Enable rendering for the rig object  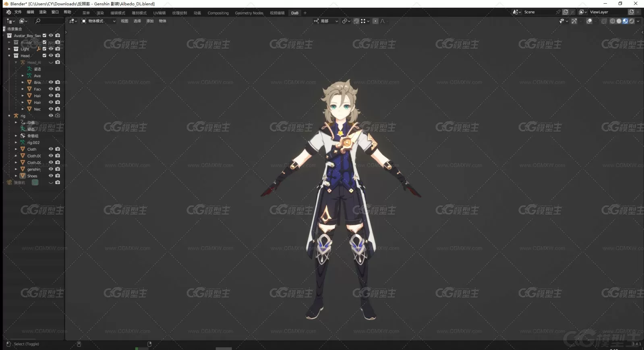[x=58, y=116]
